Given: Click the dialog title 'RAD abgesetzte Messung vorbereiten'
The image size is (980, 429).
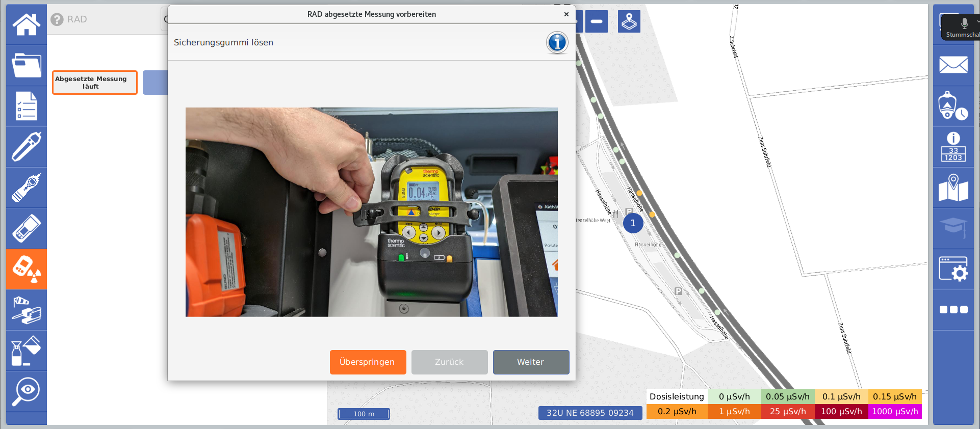Looking at the screenshot, I should 372,14.
